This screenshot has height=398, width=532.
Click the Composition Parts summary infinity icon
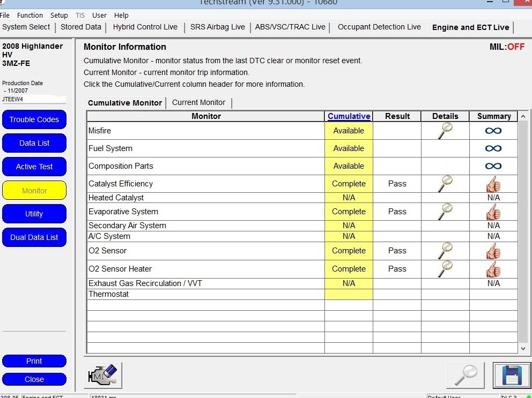click(x=493, y=166)
